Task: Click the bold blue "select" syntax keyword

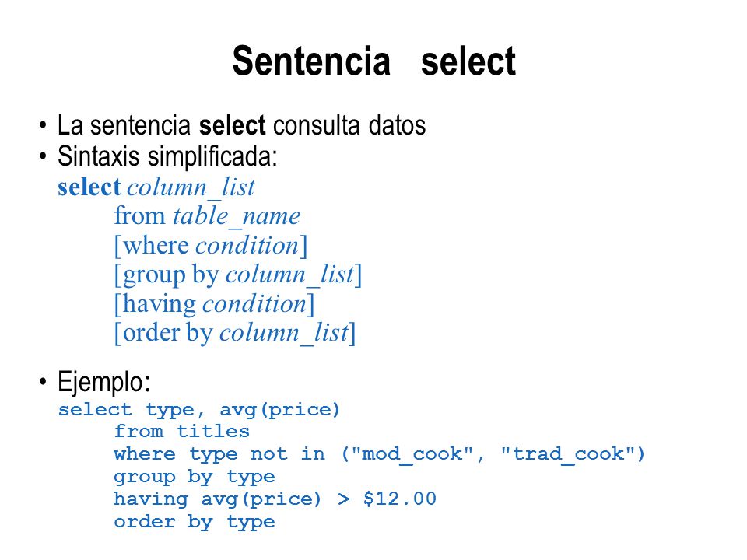Action: (89, 187)
